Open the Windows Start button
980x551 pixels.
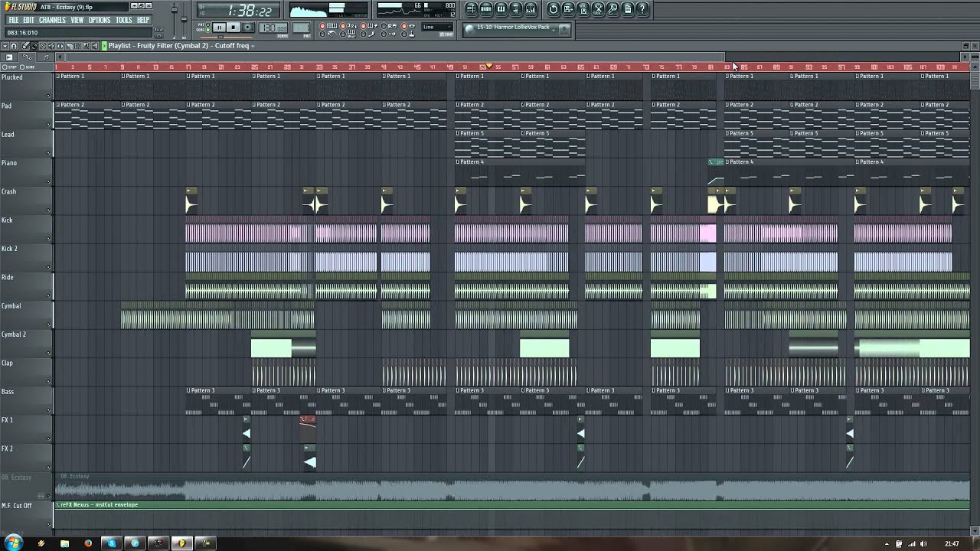(13, 543)
